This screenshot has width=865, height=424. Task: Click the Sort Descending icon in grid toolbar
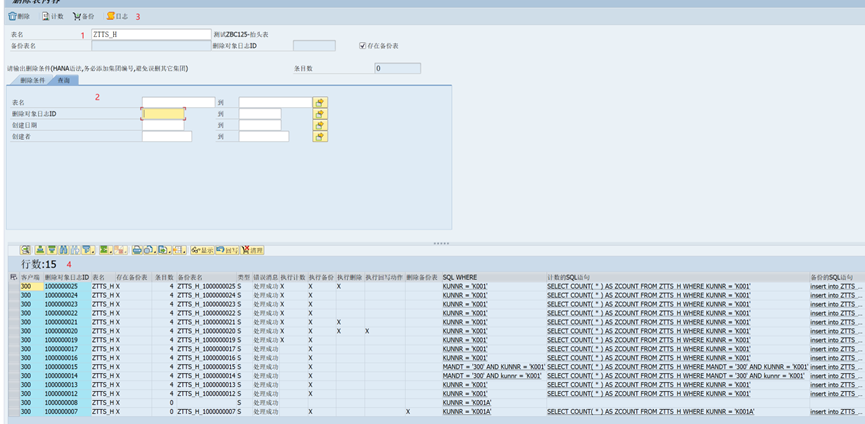point(51,250)
